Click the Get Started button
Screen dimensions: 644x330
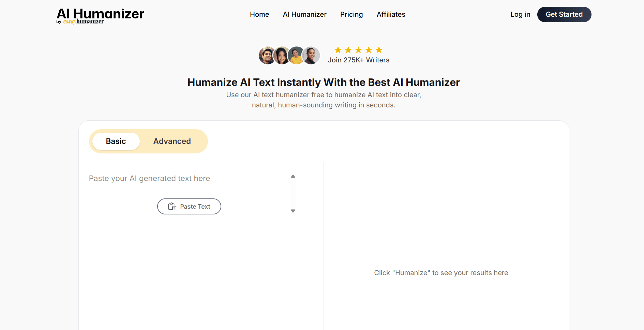[564, 14]
